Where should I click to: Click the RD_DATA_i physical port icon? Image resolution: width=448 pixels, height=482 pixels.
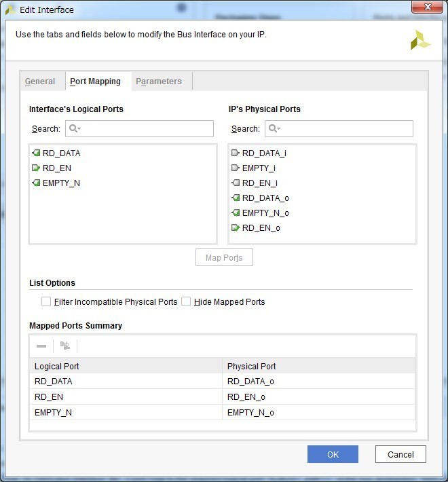tap(236, 153)
